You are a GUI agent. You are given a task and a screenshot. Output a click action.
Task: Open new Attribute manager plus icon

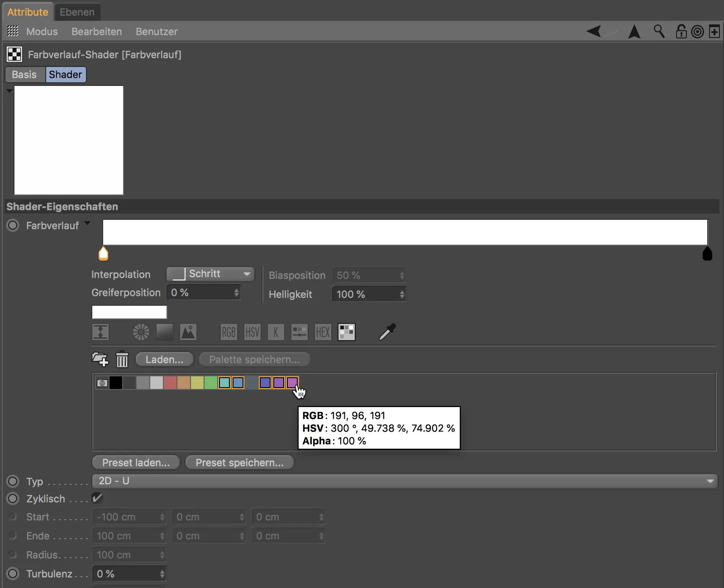(x=714, y=32)
